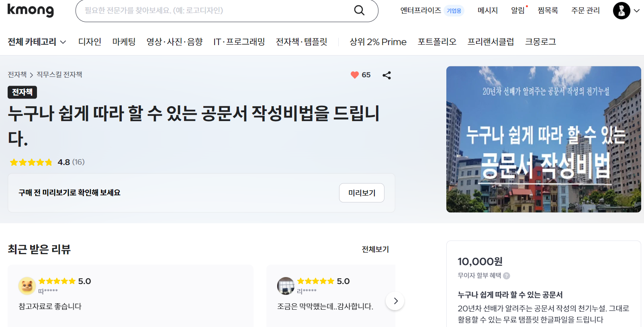Click the search magnifier icon
The width and height of the screenshot is (644, 327).
pos(359,10)
